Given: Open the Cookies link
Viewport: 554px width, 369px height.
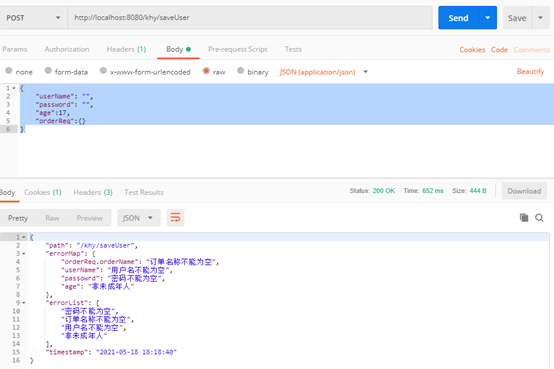Looking at the screenshot, I should pyautogui.click(x=472, y=50).
